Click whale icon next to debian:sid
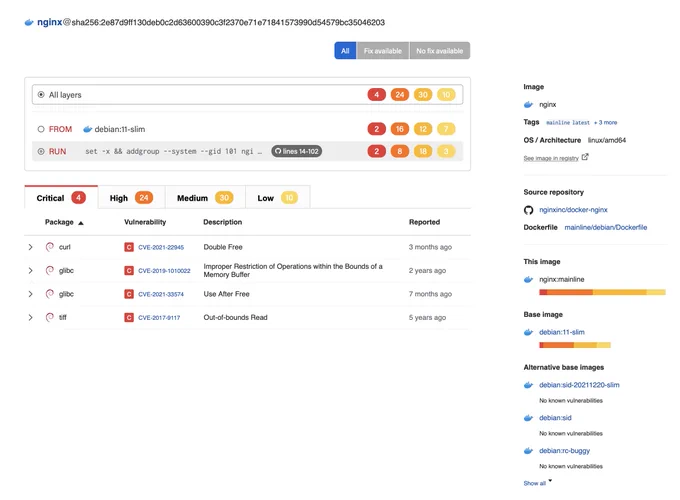This screenshot has height=500, width=680. click(528, 418)
